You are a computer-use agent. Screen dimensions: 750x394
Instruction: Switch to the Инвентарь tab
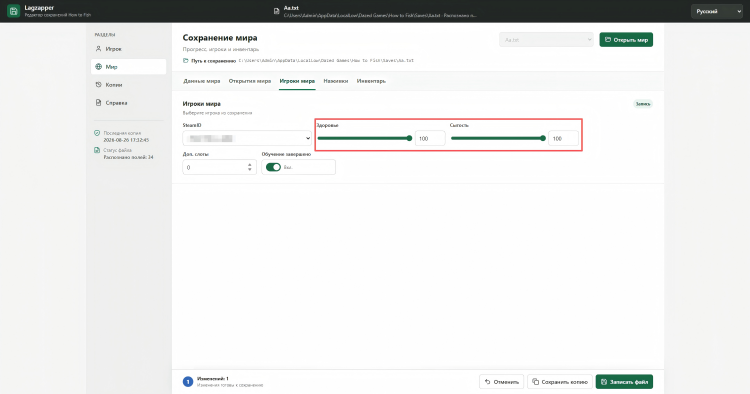pyautogui.click(x=371, y=81)
